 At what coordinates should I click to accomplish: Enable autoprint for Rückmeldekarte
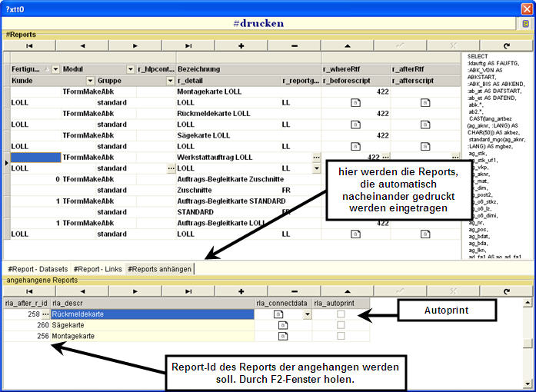click(x=341, y=314)
